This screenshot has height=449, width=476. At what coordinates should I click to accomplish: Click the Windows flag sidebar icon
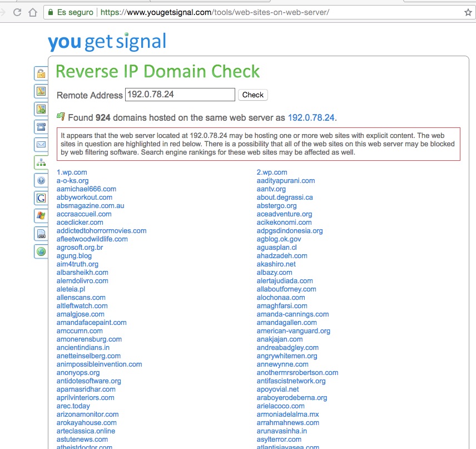click(x=41, y=216)
